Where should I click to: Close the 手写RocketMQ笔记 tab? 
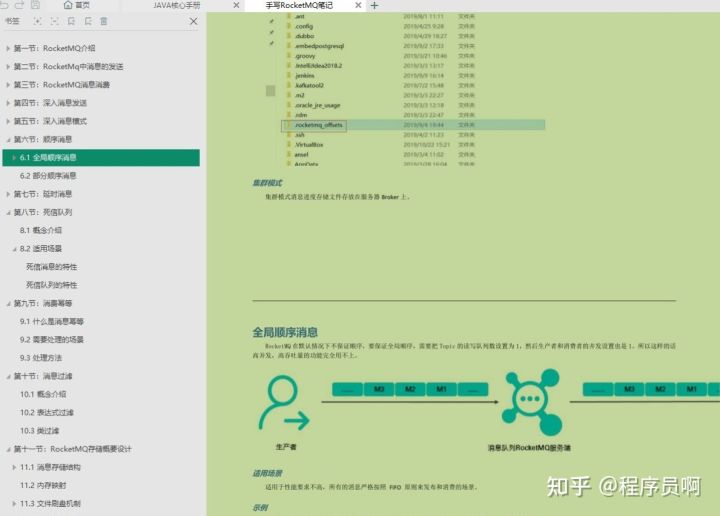coord(358,5)
